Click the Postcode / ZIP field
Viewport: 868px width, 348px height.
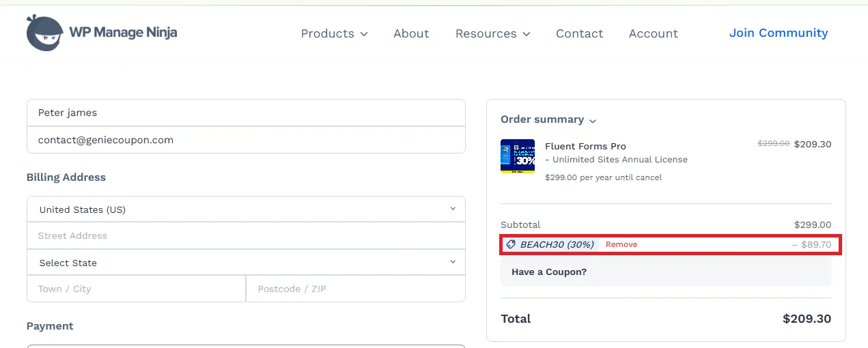356,289
